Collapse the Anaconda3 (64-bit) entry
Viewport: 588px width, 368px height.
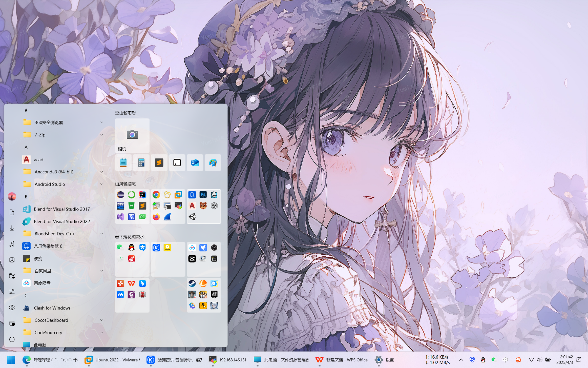pyautogui.click(x=101, y=172)
